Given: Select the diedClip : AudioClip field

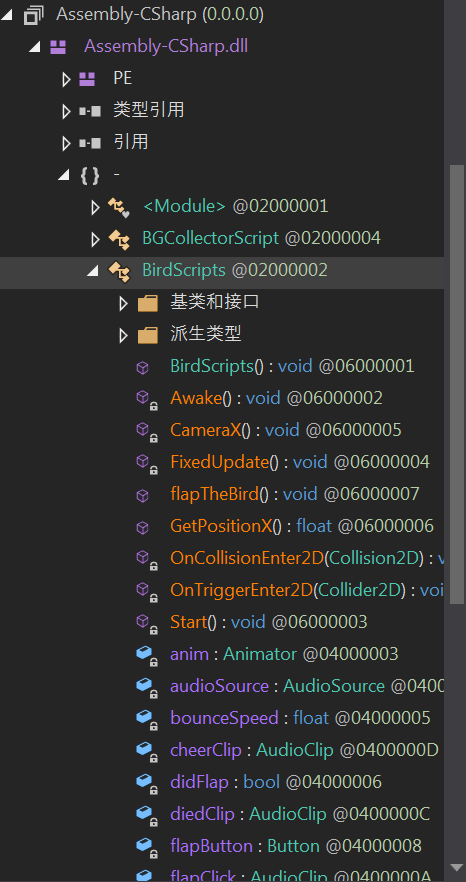Looking at the screenshot, I should pyautogui.click(x=300, y=815).
